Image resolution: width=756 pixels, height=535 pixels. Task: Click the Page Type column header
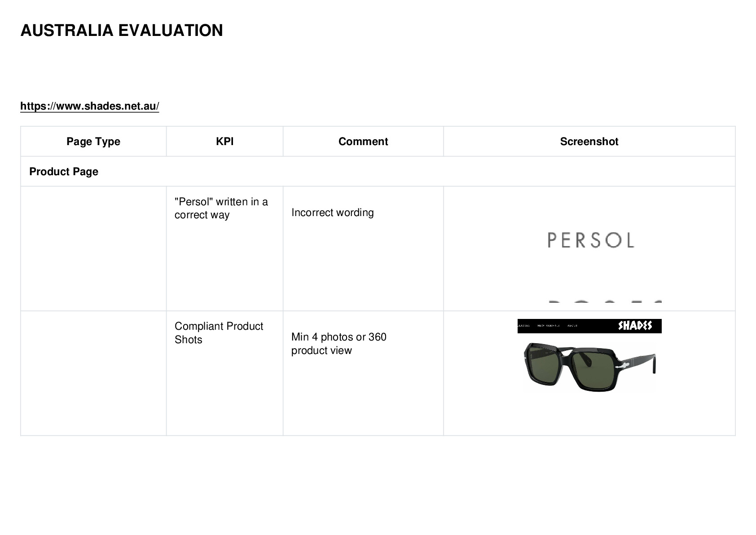[93, 141]
